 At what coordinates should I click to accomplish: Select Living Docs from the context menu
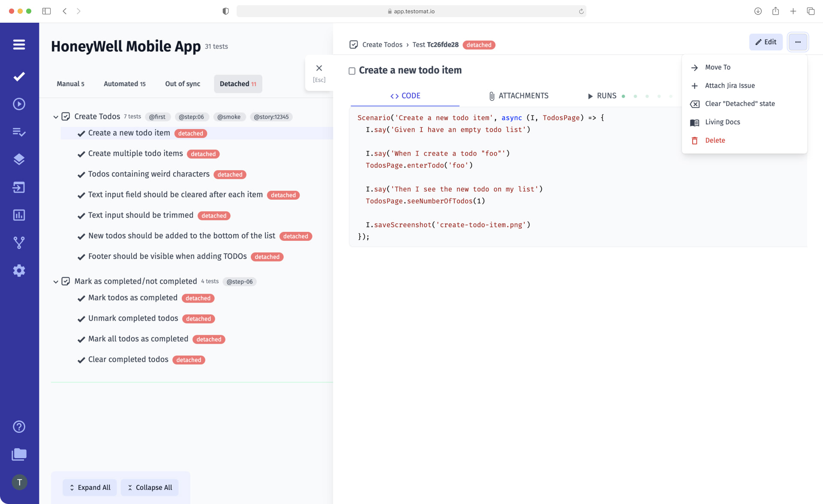point(723,122)
